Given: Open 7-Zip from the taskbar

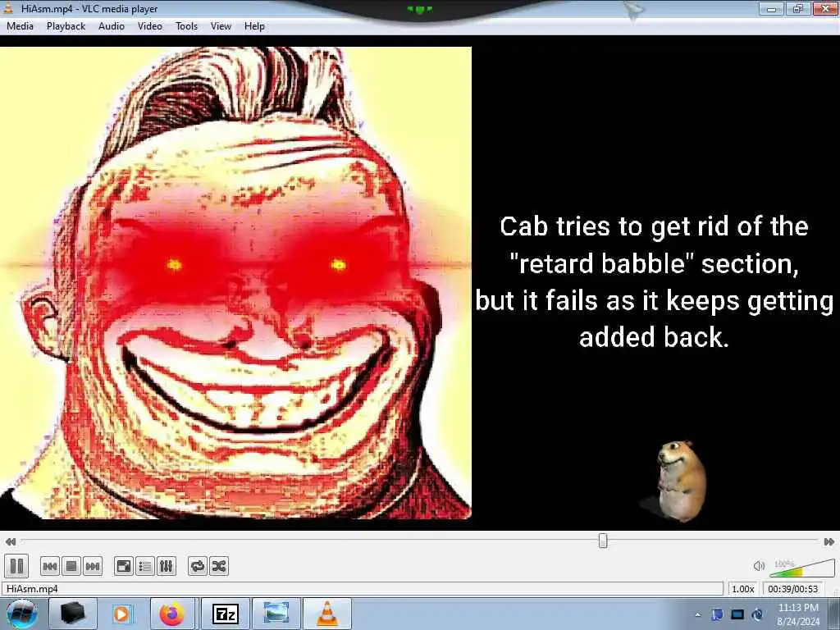Looking at the screenshot, I should pos(225,614).
